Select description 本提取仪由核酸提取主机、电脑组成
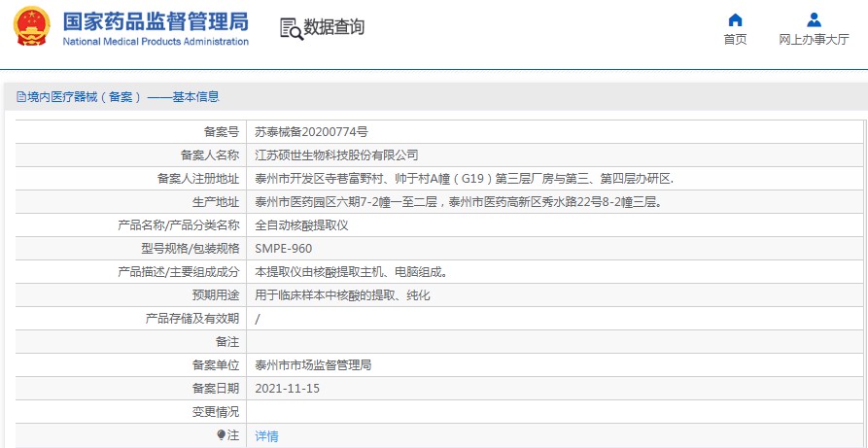Viewport: 868px width, 448px height. [x=351, y=272]
